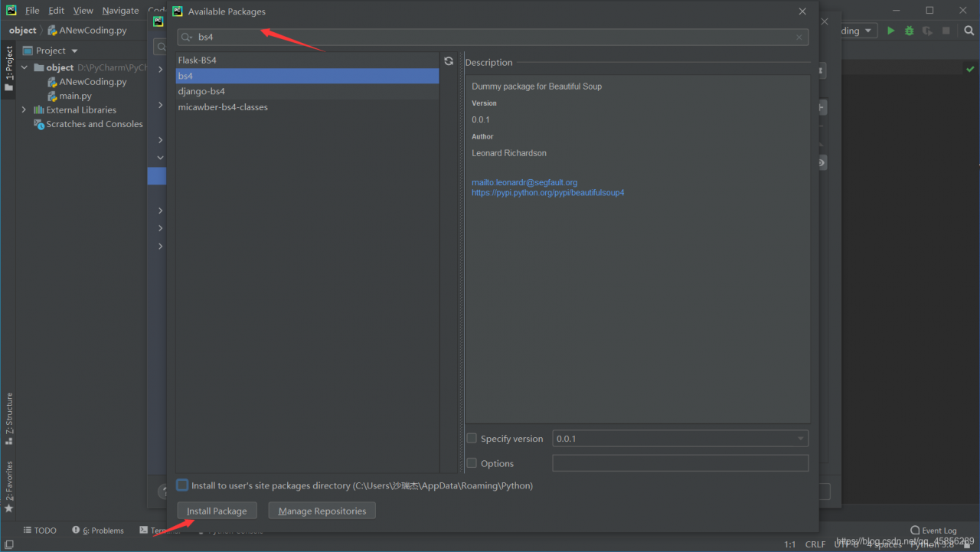
Task: Open the 2: Favorites tool window
Action: point(8,486)
